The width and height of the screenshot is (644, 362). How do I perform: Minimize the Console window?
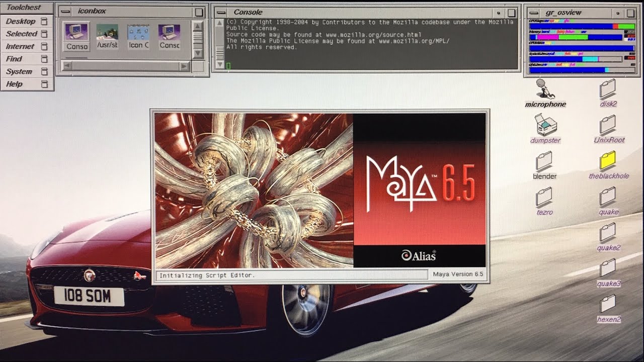click(499, 13)
